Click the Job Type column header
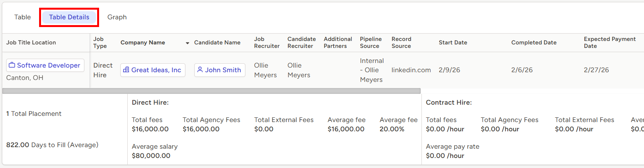644x168 pixels. coord(100,42)
